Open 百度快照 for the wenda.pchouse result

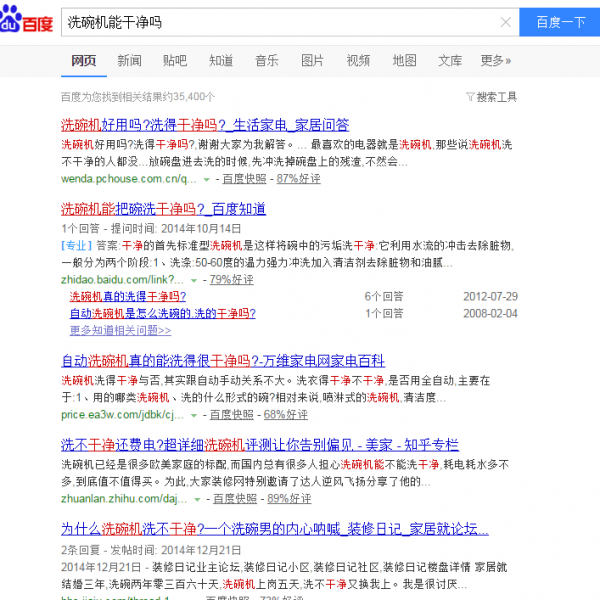tap(244, 179)
